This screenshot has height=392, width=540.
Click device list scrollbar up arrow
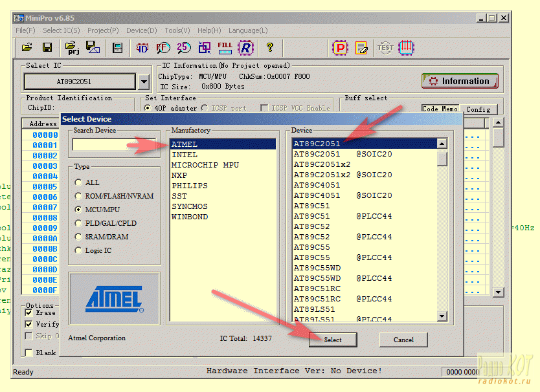(442, 144)
